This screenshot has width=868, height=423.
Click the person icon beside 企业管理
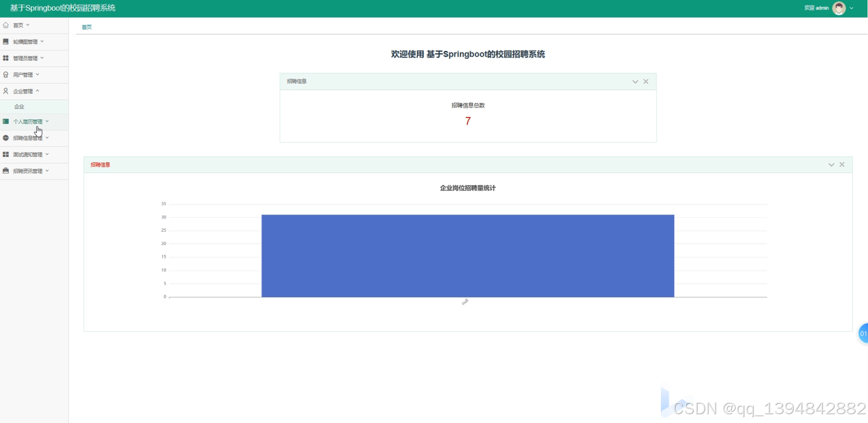pos(6,91)
